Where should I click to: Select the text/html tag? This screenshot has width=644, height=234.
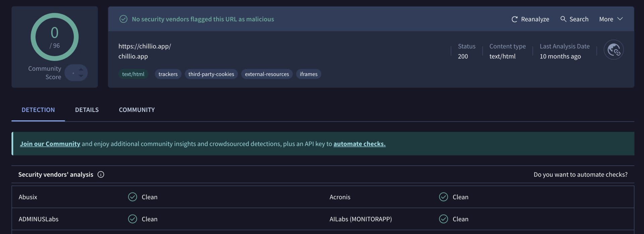pos(133,74)
